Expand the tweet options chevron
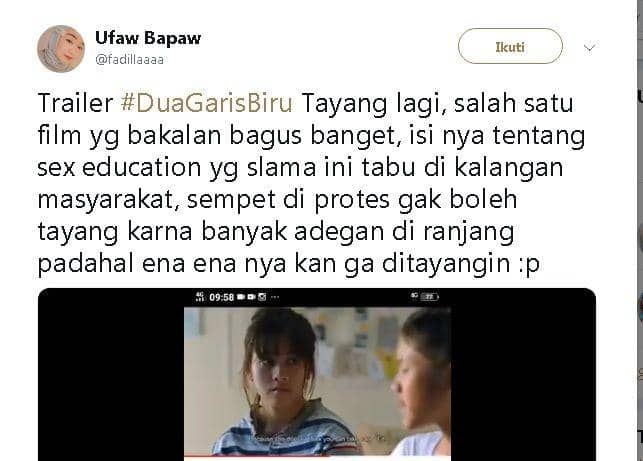This screenshot has height=461, width=643. tap(589, 48)
